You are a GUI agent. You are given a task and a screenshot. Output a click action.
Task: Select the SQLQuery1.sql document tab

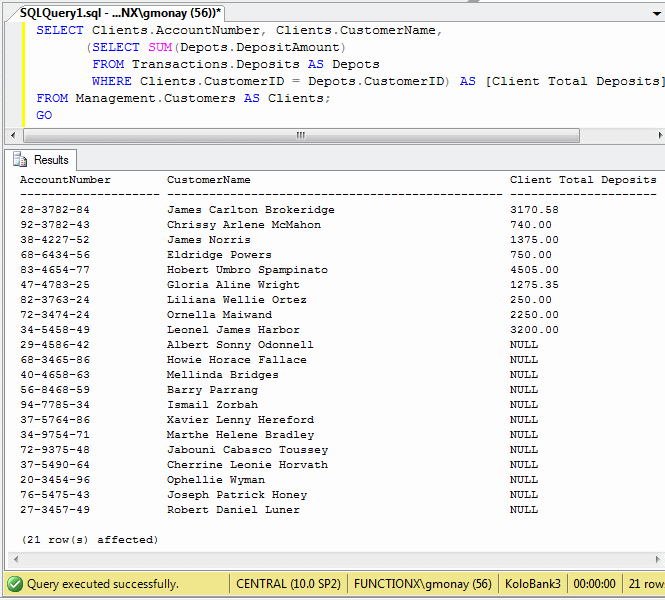[x=120, y=13]
